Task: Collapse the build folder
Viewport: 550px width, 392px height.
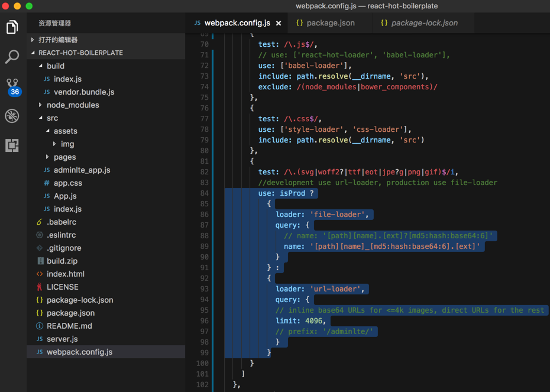Action: pyautogui.click(x=55, y=66)
